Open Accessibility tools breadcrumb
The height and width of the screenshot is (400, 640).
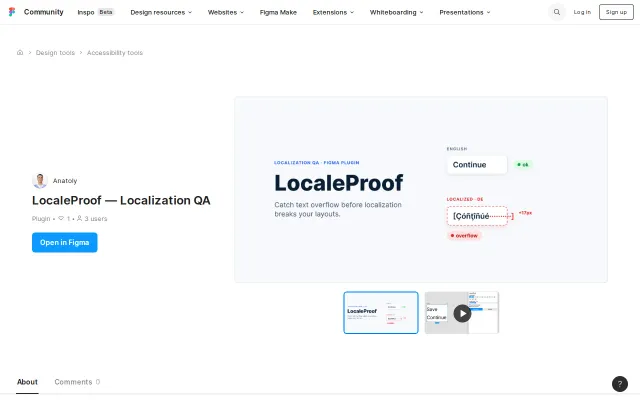pyautogui.click(x=115, y=53)
